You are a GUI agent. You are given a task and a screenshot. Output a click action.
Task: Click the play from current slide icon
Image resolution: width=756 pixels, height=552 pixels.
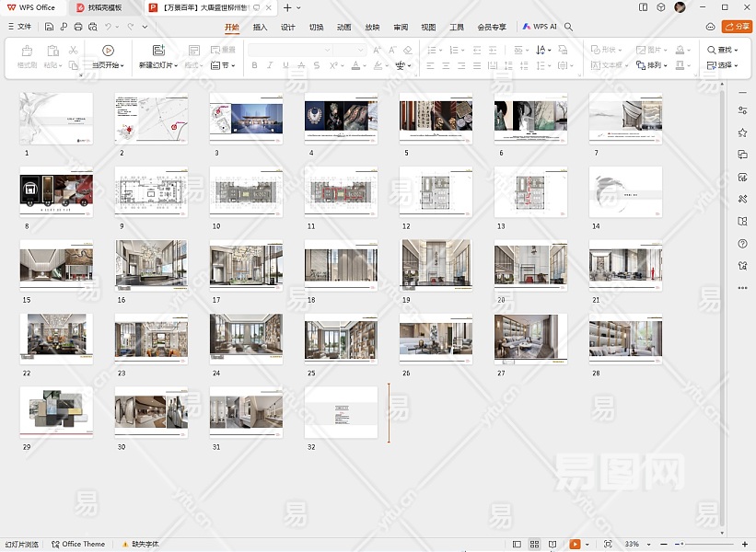(x=108, y=51)
